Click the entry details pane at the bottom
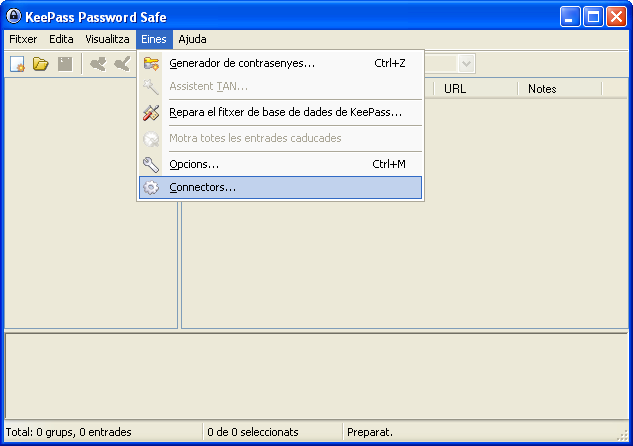This screenshot has height=446, width=633. coord(316,376)
